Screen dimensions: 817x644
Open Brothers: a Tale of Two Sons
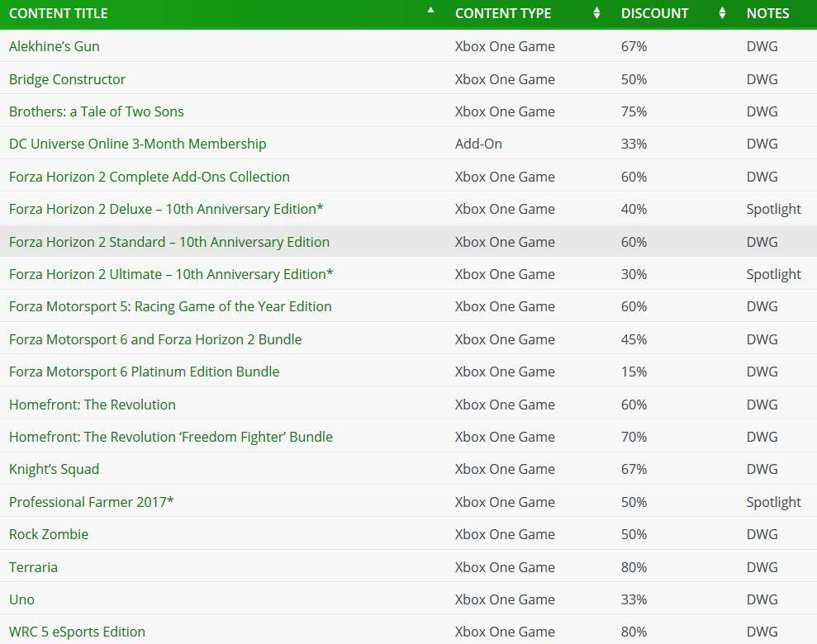pos(97,111)
